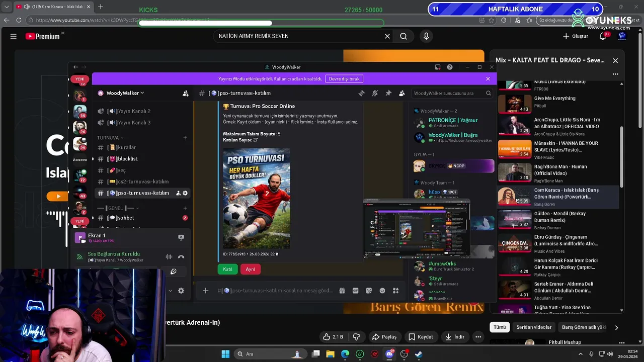Open apps launcher icon in message bar
Viewport: 644px width, 362px height.
pos(395,291)
